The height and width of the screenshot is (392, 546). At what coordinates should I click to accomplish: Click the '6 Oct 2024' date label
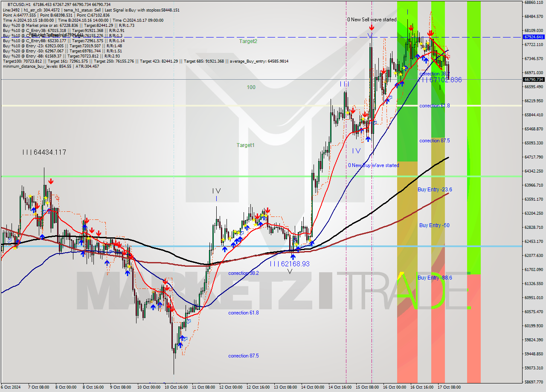click(11, 387)
